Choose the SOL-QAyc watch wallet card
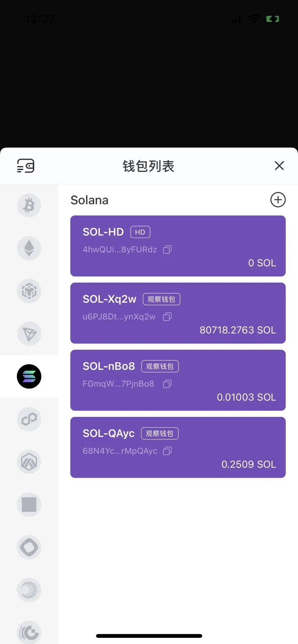This screenshot has width=298, height=644. click(178, 447)
